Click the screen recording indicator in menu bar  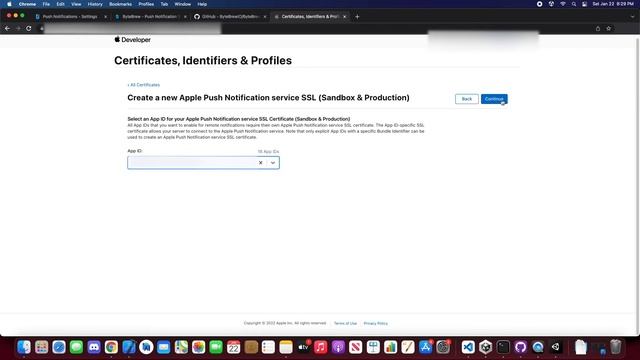(540, 4)
